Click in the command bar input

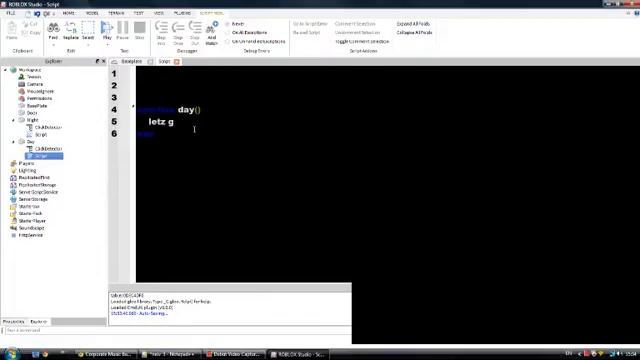178,330
